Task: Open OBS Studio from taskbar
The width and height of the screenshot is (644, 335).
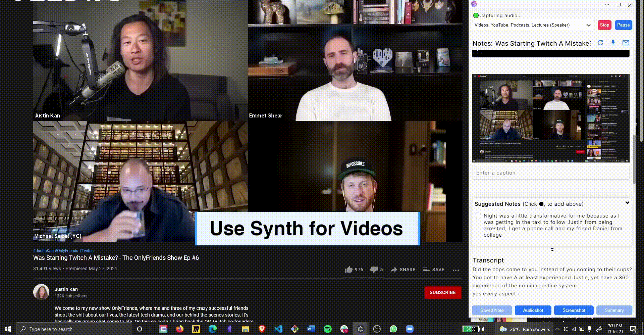Action: [x=377, y=329]
